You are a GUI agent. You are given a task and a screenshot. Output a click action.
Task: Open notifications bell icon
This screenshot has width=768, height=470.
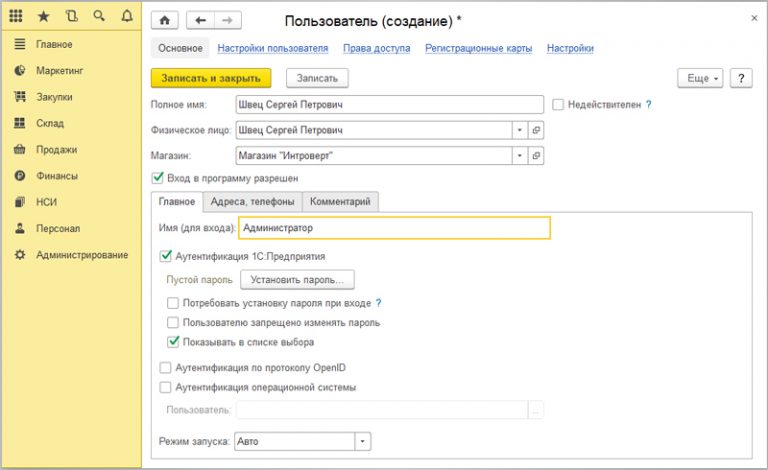pos(127,16)
